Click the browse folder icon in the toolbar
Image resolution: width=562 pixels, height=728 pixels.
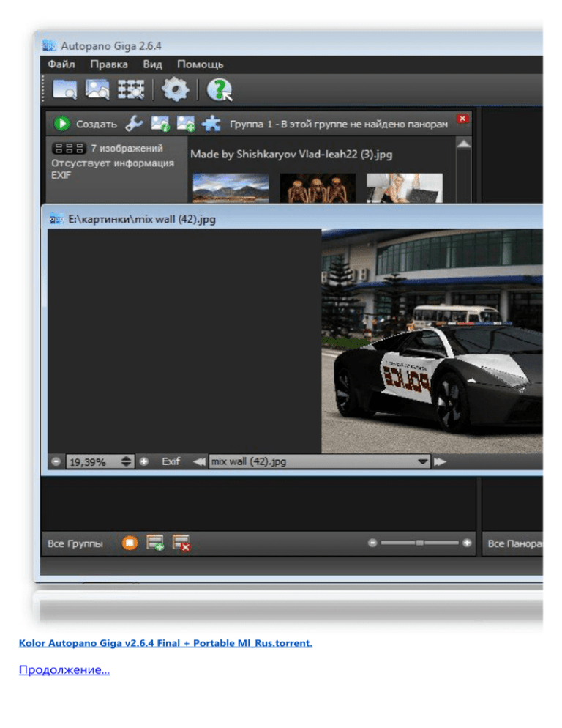pos(65,90)
